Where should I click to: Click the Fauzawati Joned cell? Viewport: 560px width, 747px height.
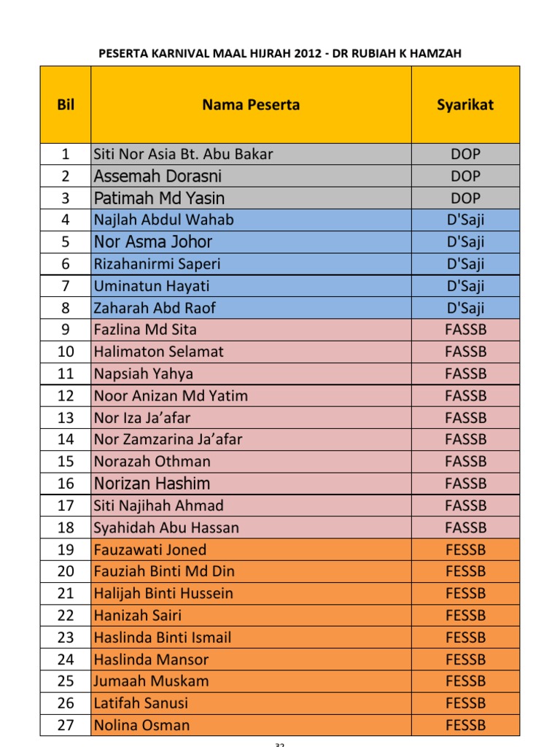click(x=150, y=550)
